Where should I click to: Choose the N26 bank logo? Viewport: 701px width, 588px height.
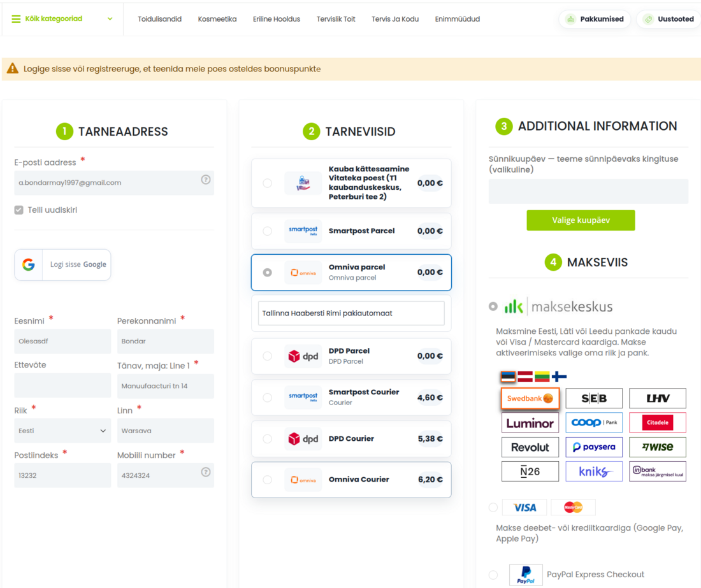point(530,471)
